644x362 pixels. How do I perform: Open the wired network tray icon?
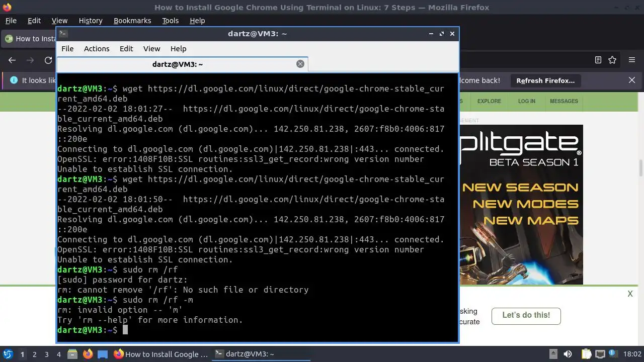point(600,354)
